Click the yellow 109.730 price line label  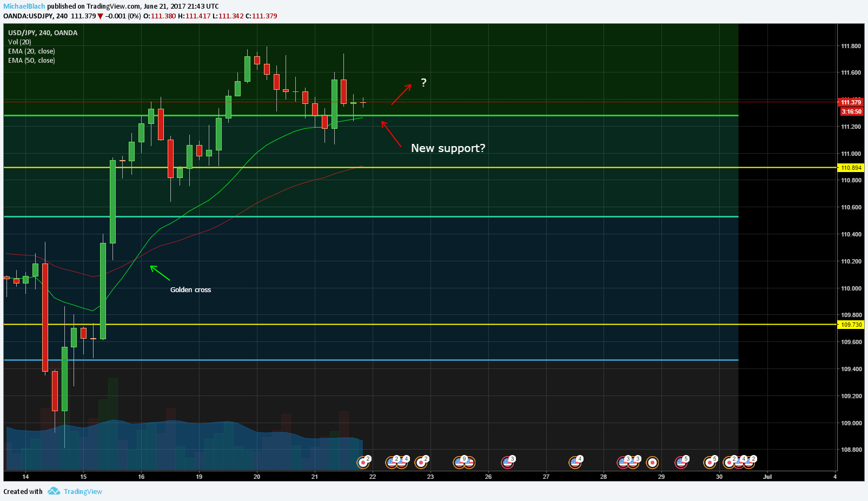(x=851, y=325)
